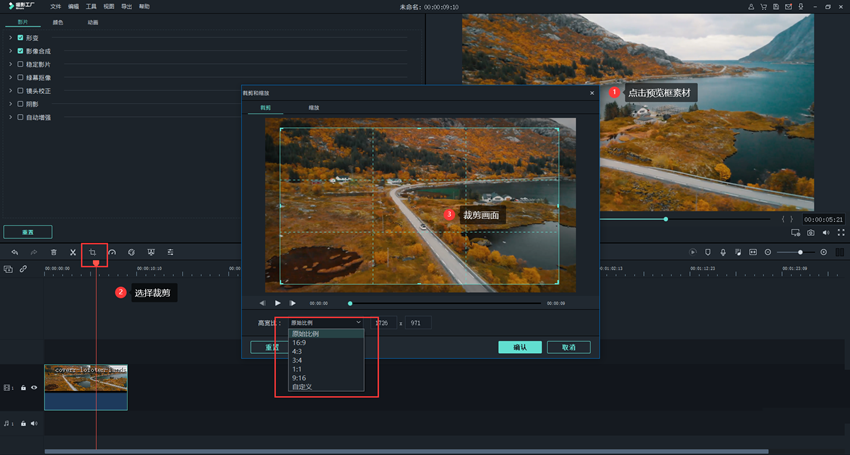Click the save project icon in the title bar

tap(776, 7)
